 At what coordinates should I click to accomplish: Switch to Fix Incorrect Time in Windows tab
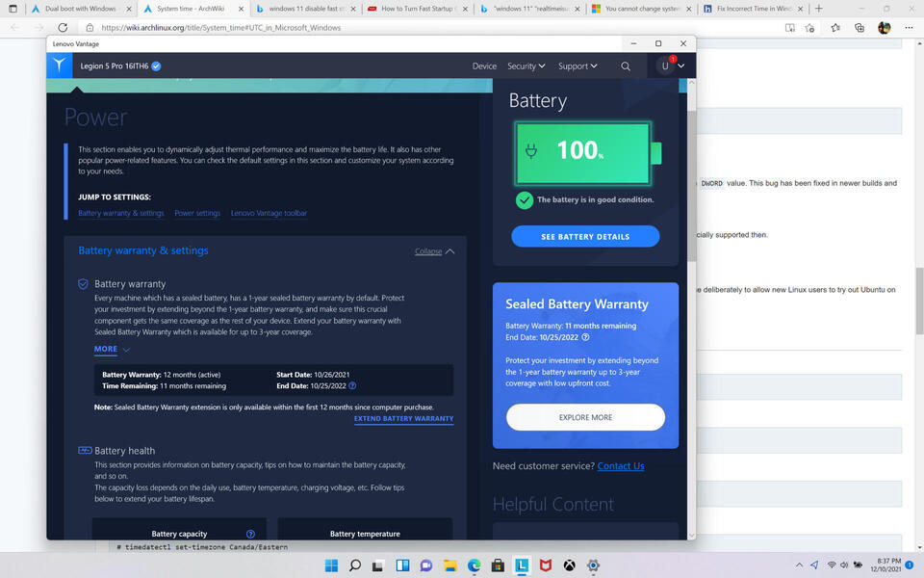(754, 9)
